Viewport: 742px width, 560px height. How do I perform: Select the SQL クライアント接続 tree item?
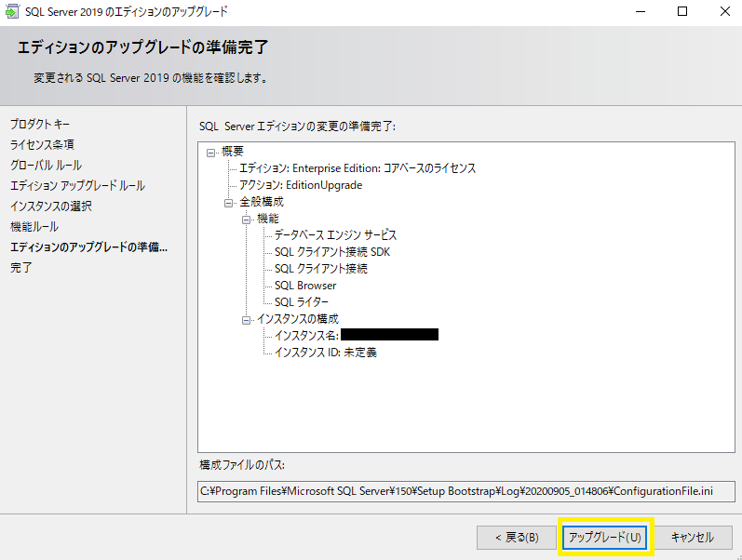pyautogui.click(x=321, y=269)
